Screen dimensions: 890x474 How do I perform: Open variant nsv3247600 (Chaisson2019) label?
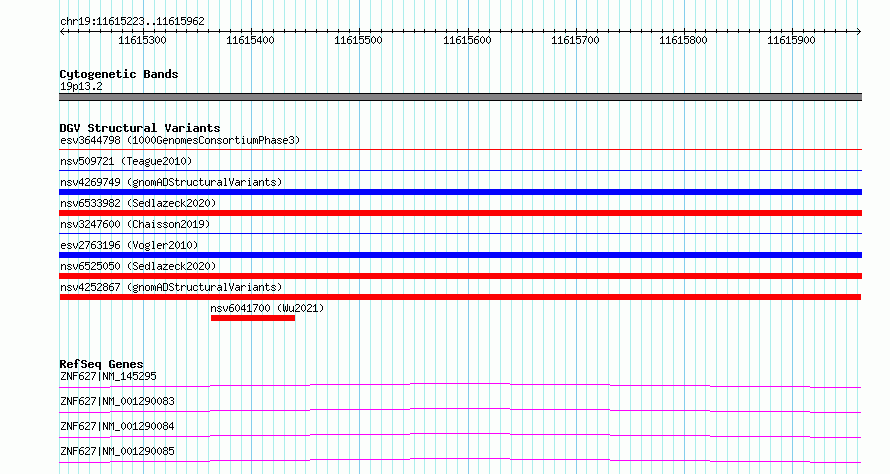(135, 224)
